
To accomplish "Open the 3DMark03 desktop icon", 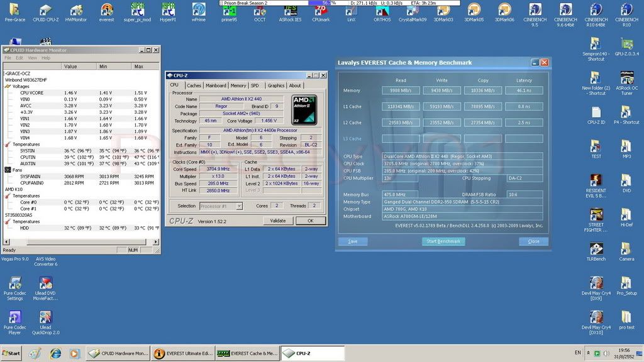I will pos(443,13).
